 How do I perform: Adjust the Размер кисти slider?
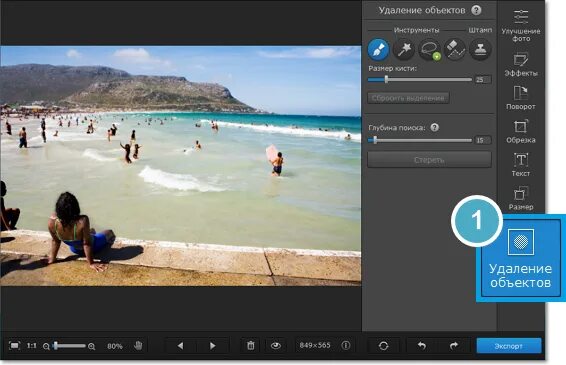tap(420, 79)
